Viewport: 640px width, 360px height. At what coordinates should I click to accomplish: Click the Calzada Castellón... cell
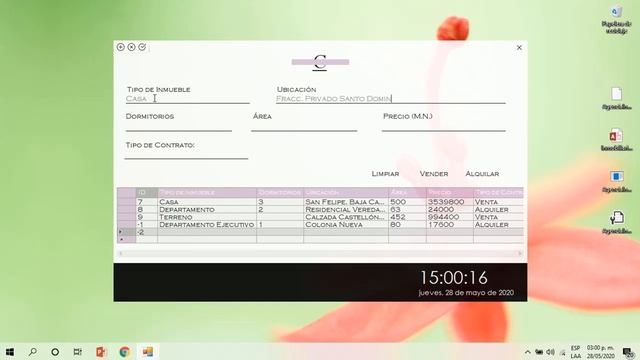[x=346, y=217]
